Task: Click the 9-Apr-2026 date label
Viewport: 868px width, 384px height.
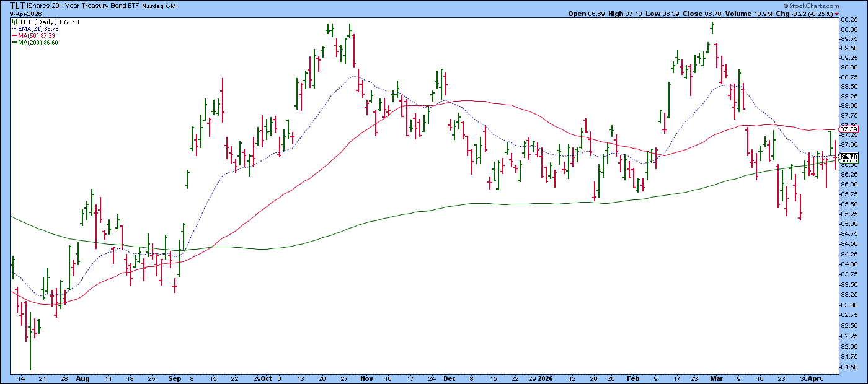Action: 25,13
